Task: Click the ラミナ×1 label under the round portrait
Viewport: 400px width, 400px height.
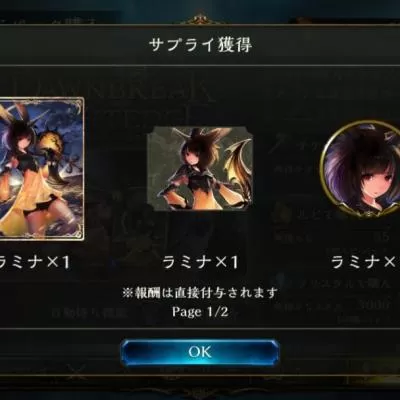Action: pyautogui.click(x=366, y=263)
